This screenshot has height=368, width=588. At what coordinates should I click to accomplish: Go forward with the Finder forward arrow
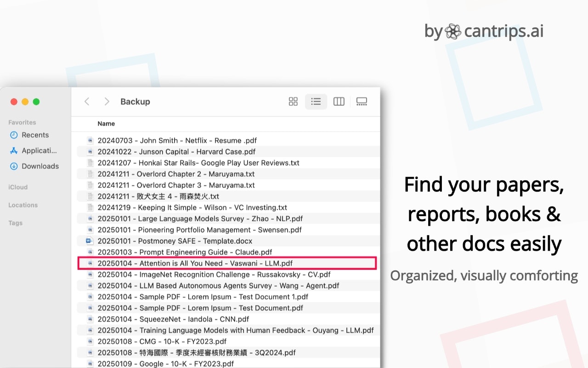107,102
